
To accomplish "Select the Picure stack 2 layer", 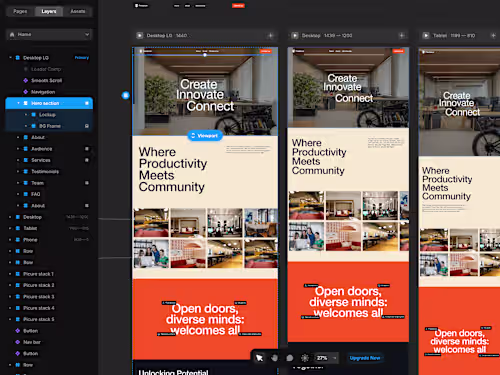I will click(38, 285).
